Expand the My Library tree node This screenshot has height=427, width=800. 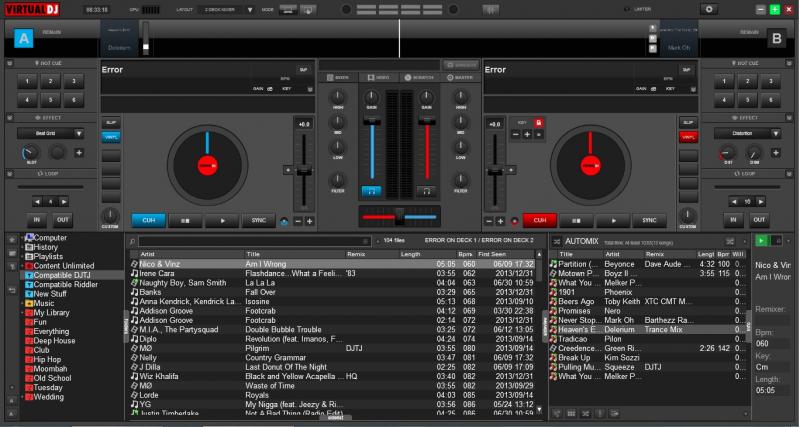tap(23, 313)
